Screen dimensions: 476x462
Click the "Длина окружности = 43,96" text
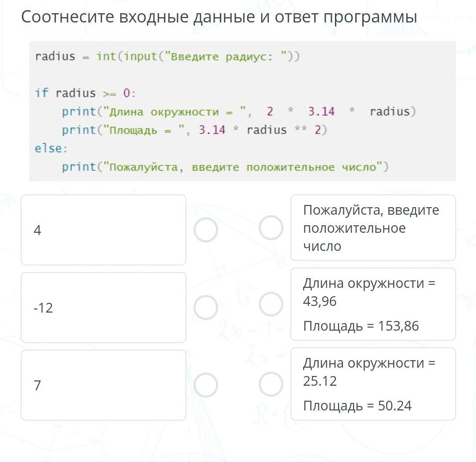(369, 292)
